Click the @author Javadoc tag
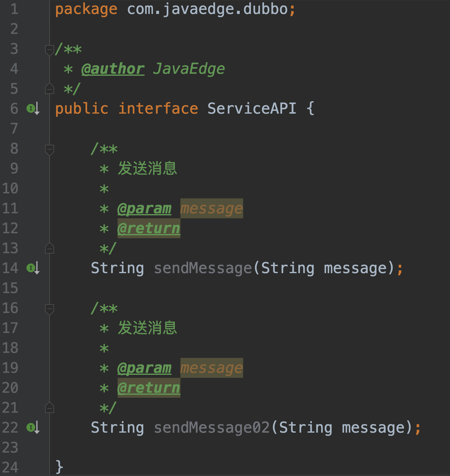The width and height of the screenshot is (450, 476). pyautogui.click(x=113, y=69)
